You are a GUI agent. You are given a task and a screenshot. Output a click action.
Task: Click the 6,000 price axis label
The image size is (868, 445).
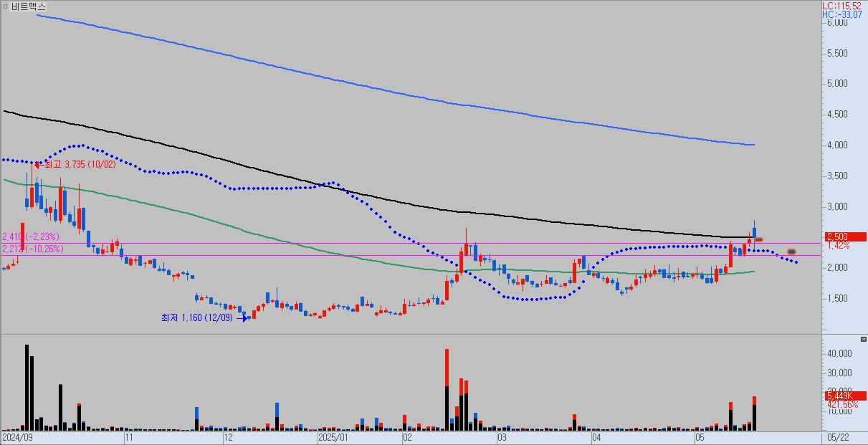pos(838,22)
